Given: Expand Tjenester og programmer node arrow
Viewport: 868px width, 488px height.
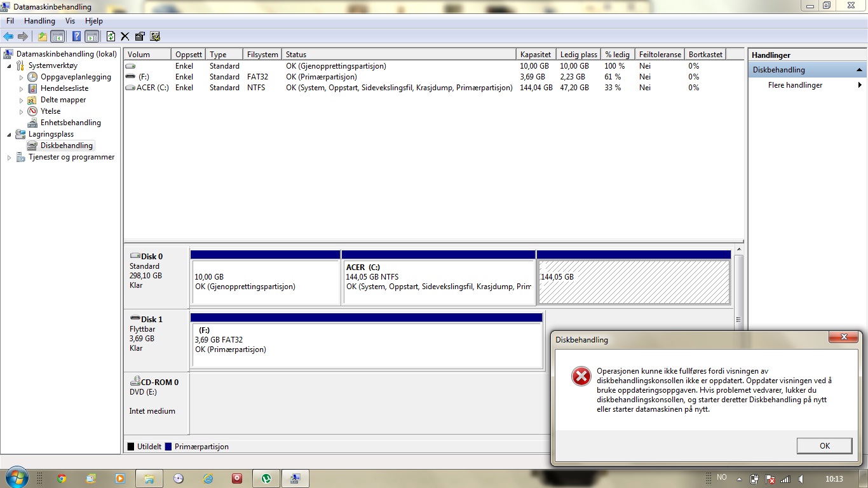Looking at the screenshot, I should pos(9,158).
